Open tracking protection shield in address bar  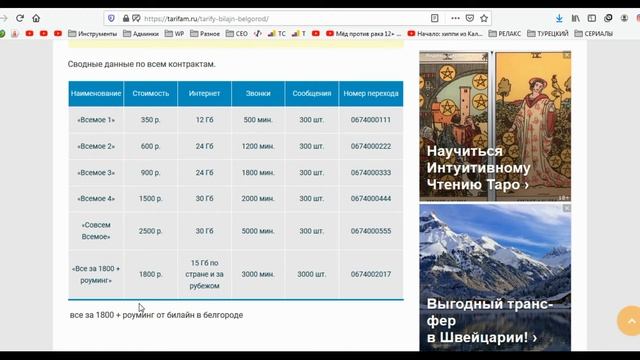tap(111, 18)
